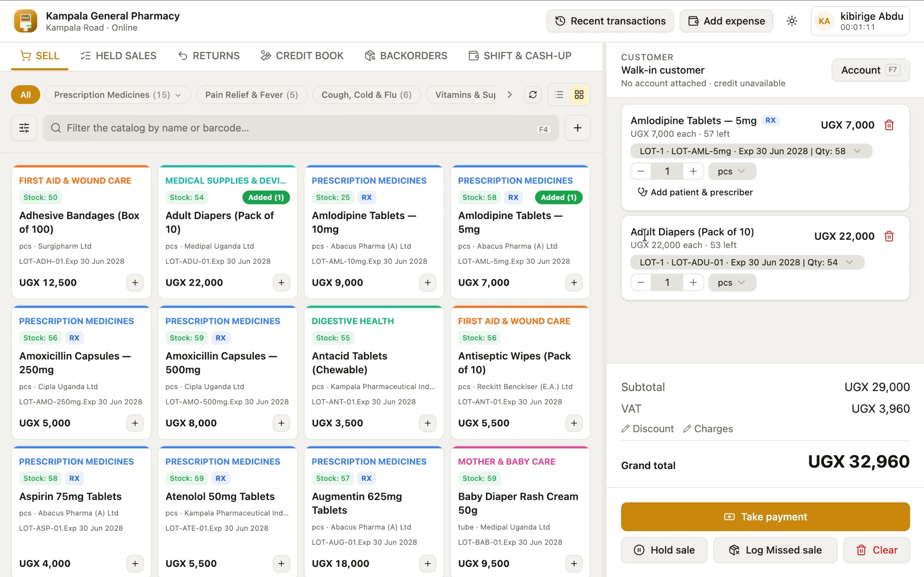The width and height of the screenshot is (924, 577).
Task: Click Log Missed sale button
Action: point(775,550)
